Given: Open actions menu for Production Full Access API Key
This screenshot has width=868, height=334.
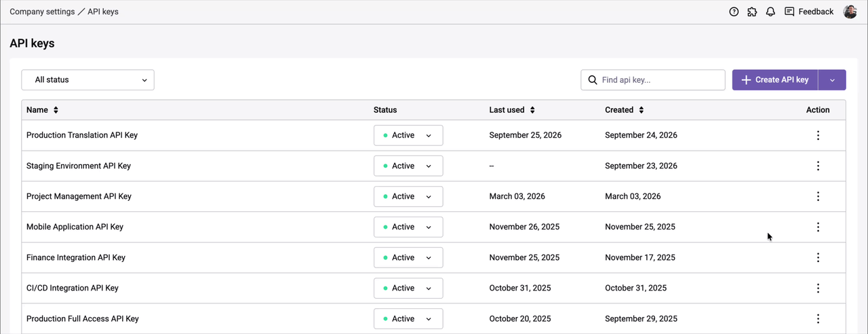Looking at the screenshot, I should point(818,318).
